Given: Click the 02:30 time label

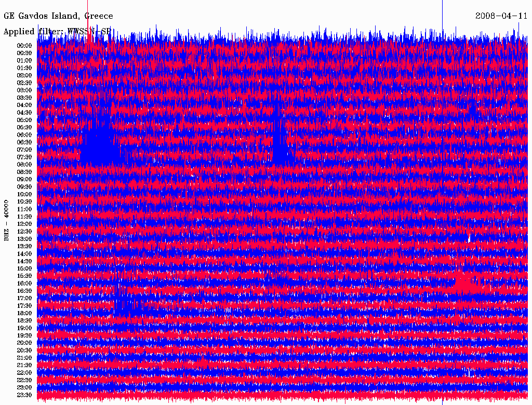Looking at the screenshot, I should 24,83.
